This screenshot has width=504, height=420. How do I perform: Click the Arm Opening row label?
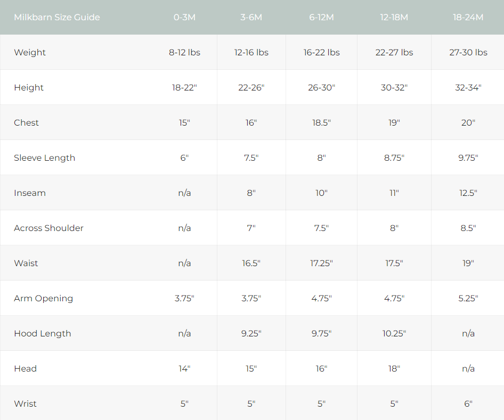point(43,298)
